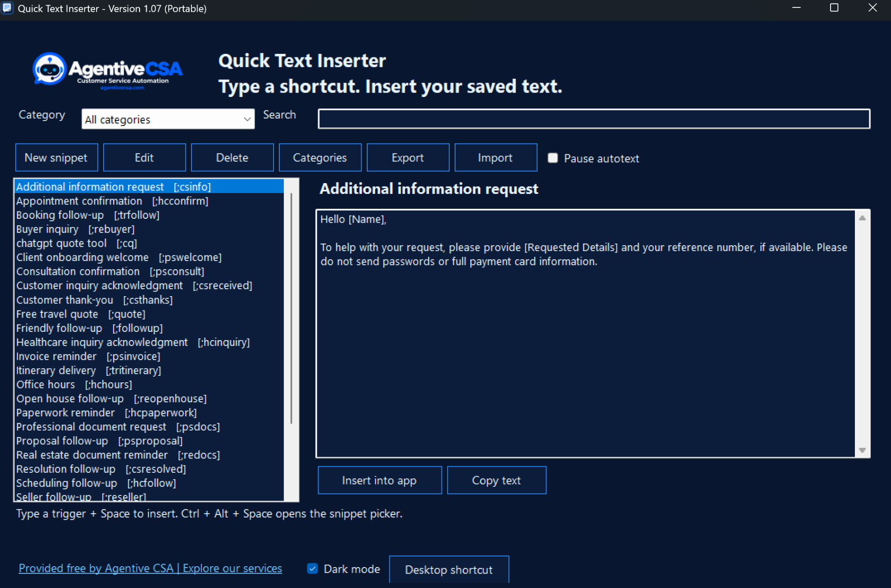The width and height of the screenshot is (891, 588).
Task: Close the Quick Text Inserter window
Action: (872, 8)
